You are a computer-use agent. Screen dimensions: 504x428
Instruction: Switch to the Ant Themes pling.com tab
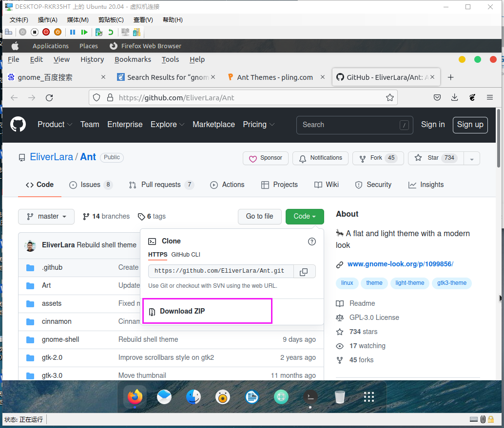275,77
